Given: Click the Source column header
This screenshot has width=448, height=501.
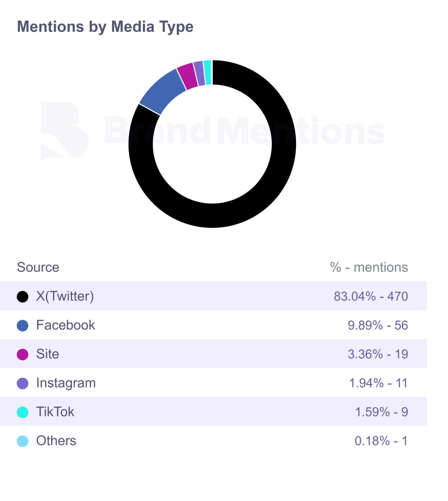Looking at the screenshot, I should pos(38,267).
